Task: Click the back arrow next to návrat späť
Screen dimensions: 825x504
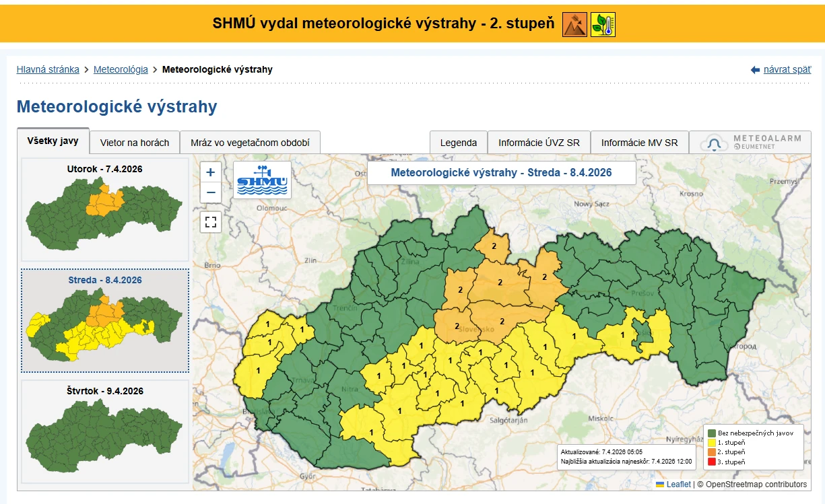Action: coord(755,70)
